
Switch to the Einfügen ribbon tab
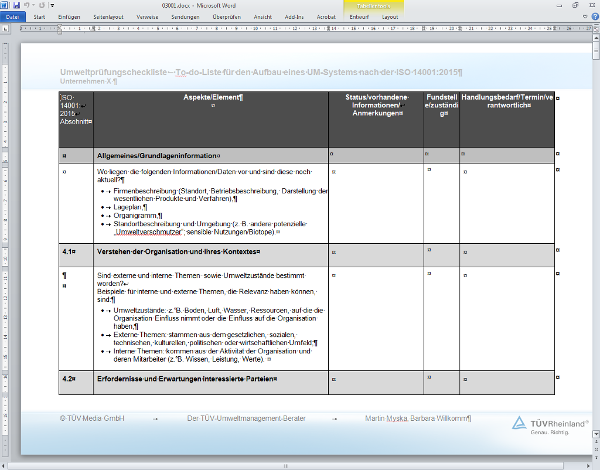click(69, 18)
